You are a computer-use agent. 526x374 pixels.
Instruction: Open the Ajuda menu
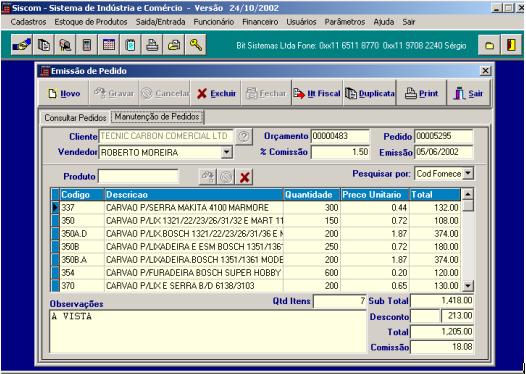click(x=384, y=22)
